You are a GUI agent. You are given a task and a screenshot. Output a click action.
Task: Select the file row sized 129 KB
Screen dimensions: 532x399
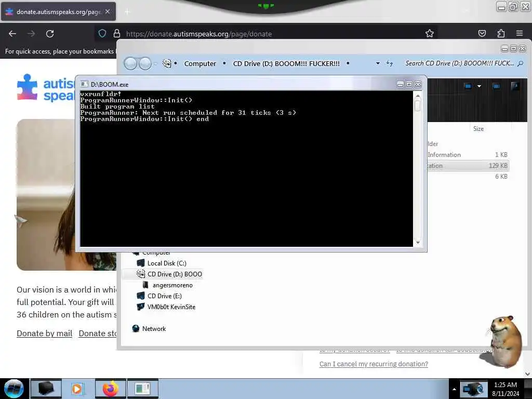pos(468,166)
